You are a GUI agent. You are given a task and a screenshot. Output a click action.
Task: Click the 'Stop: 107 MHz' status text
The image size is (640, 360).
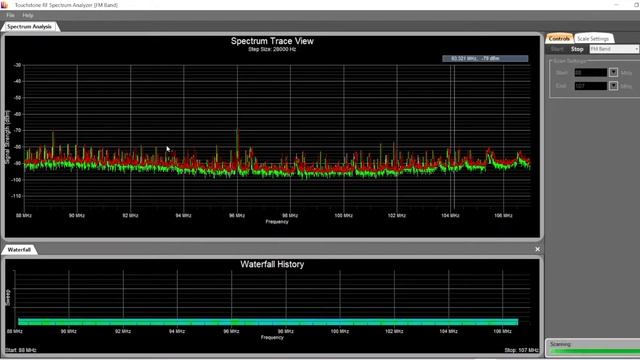click(x=521, y=350)
